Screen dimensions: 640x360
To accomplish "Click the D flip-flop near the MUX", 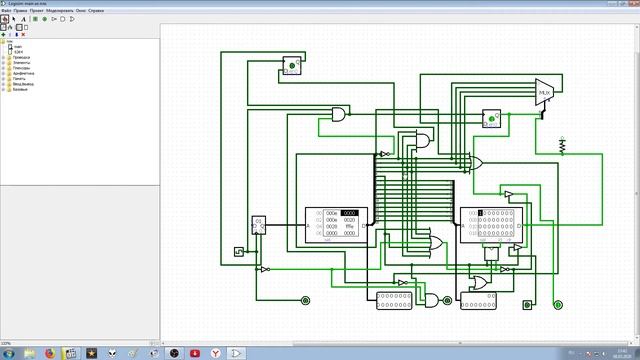I will coord(491,119).
